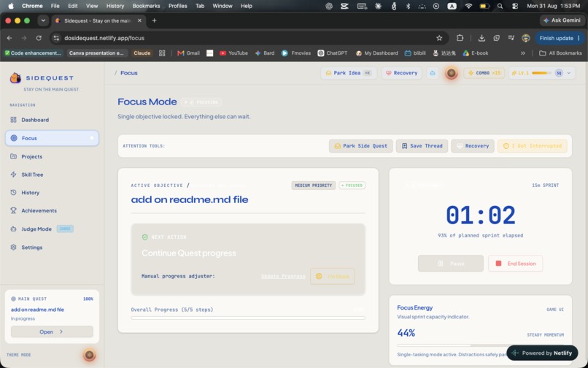Viewport: 588px width, 368px height.
Task: Open ChatGPT bookmark
Action: 332,53
